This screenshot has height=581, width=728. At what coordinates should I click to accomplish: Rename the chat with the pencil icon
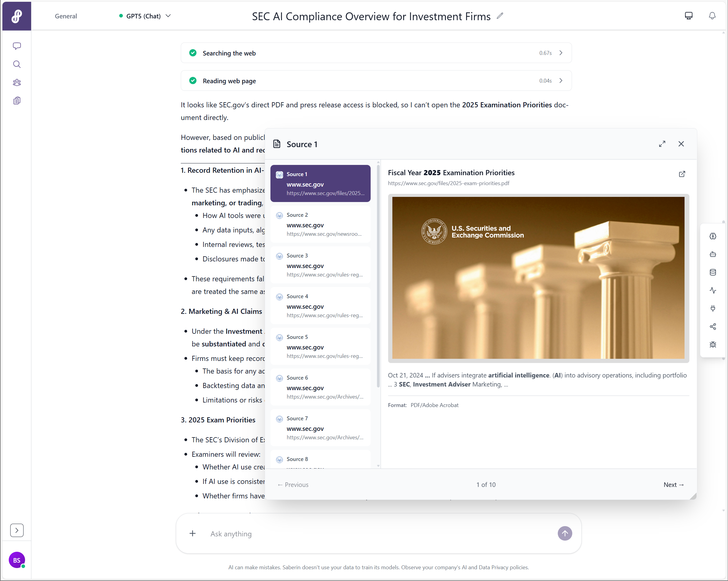point(500,15)
